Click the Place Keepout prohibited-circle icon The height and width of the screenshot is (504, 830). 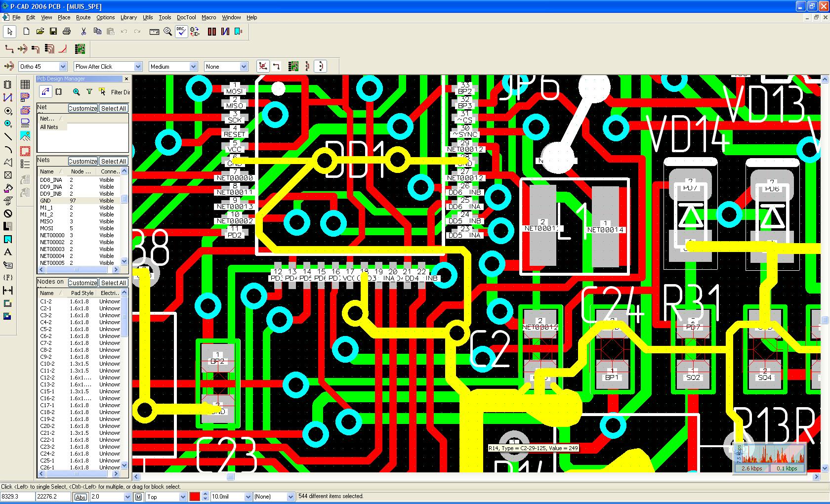(x=8, y=213)
